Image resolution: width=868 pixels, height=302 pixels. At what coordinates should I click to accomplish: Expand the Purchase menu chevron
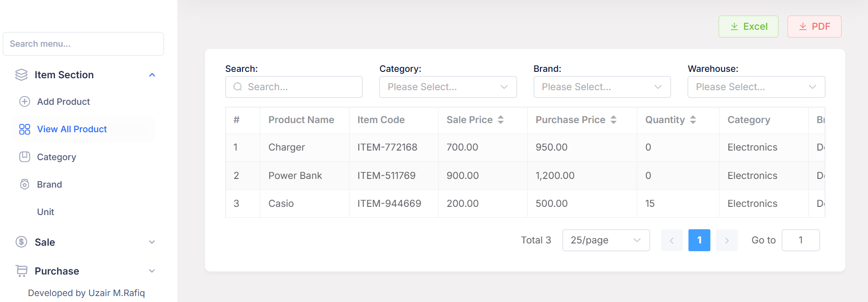pos(152,271)
